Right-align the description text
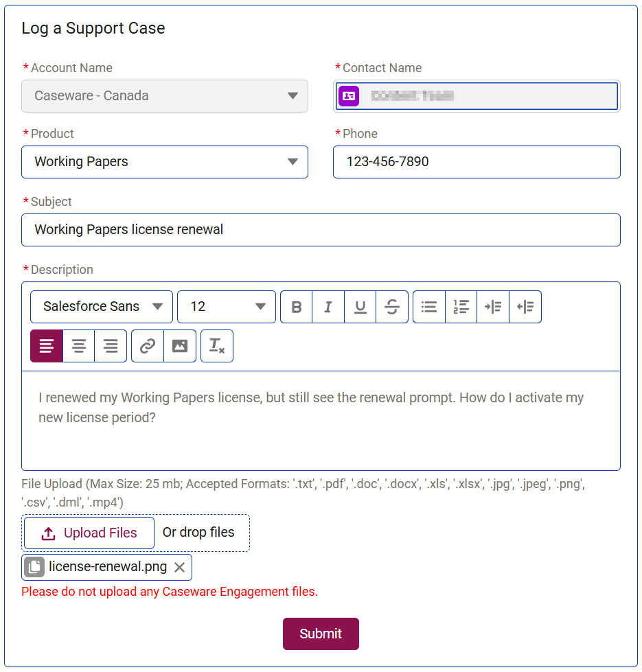The height and width of the screenshot is (672, 642). click(x=111, y=346)
